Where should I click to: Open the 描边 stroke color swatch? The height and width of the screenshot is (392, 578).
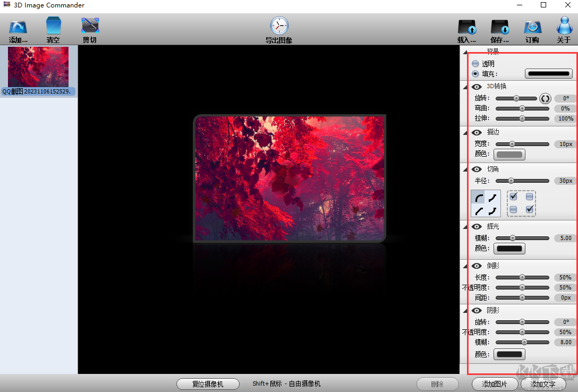pos(509,155)
